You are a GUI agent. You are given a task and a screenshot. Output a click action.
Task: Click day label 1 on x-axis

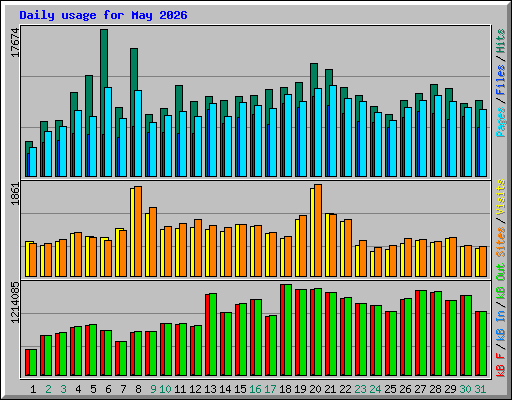point(33,389)
